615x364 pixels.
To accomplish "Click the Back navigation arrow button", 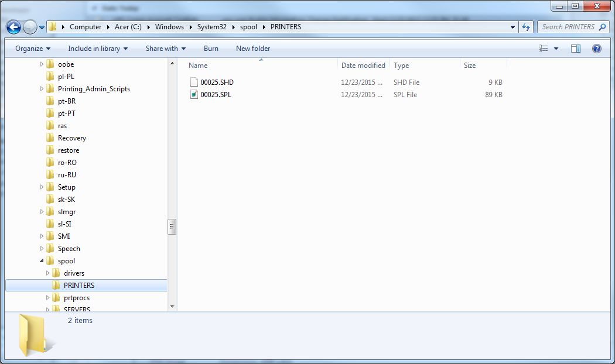I will tap(14, 27).
